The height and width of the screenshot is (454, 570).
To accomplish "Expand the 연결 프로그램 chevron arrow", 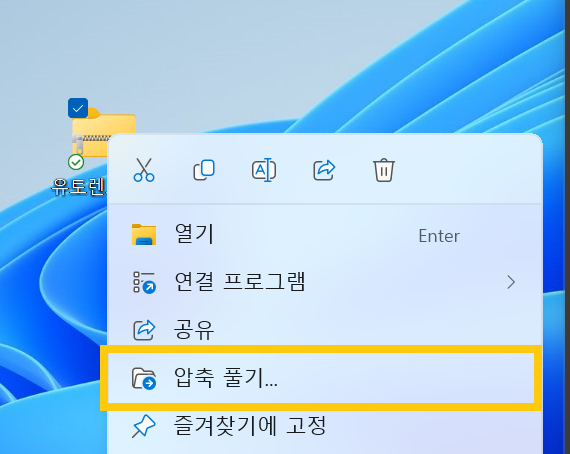I will tap(511, 282).
